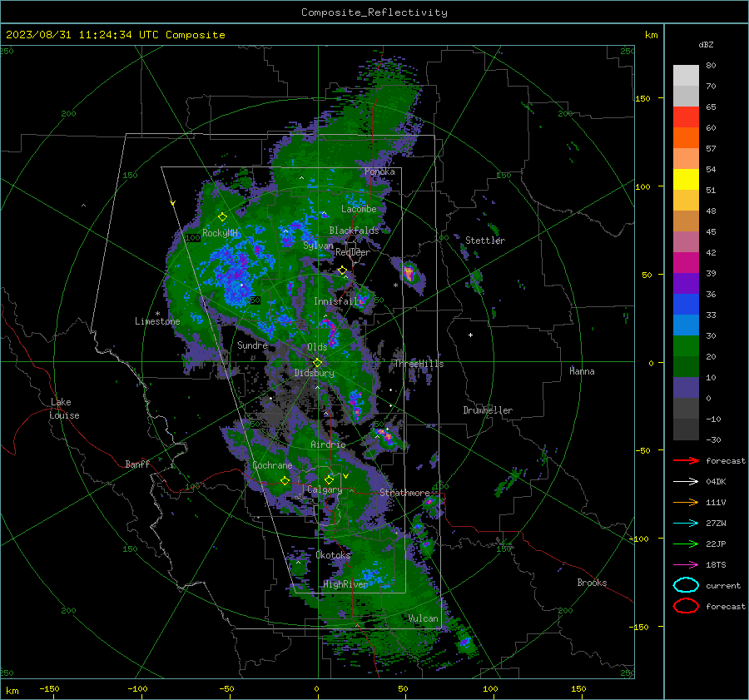749x700 pixels.
Task: Click the white 80-70 dBZ color swatch
Action: coord(686,75)
